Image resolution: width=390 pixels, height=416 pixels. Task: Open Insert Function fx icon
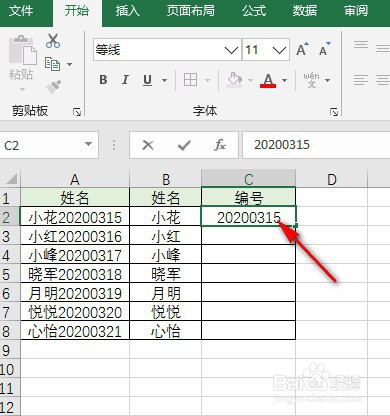click(x=220, y=145)
